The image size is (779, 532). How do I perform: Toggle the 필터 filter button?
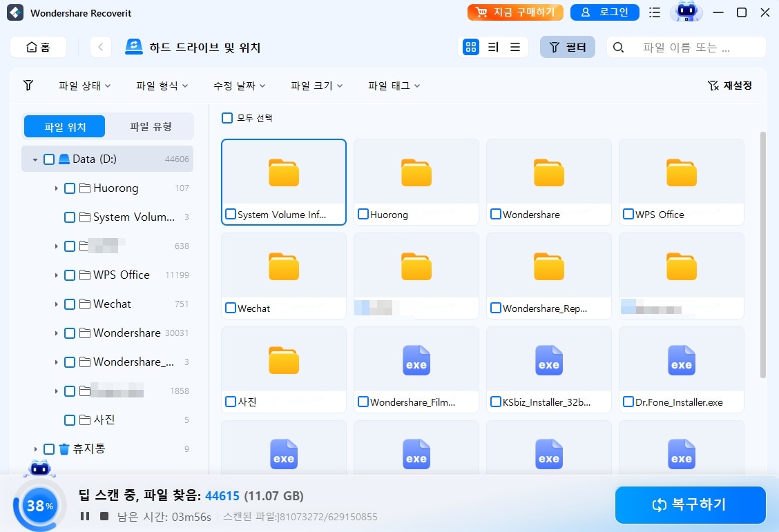[568, 47]
